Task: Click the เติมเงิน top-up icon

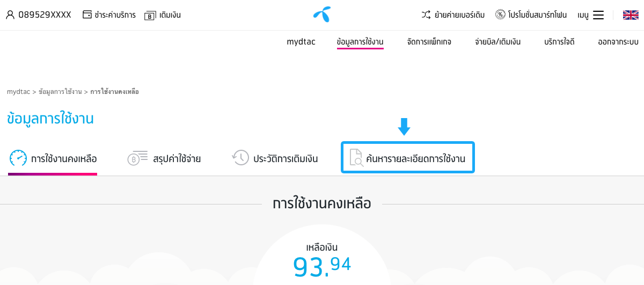Action: pyautogui.click(x=150, y=15)
